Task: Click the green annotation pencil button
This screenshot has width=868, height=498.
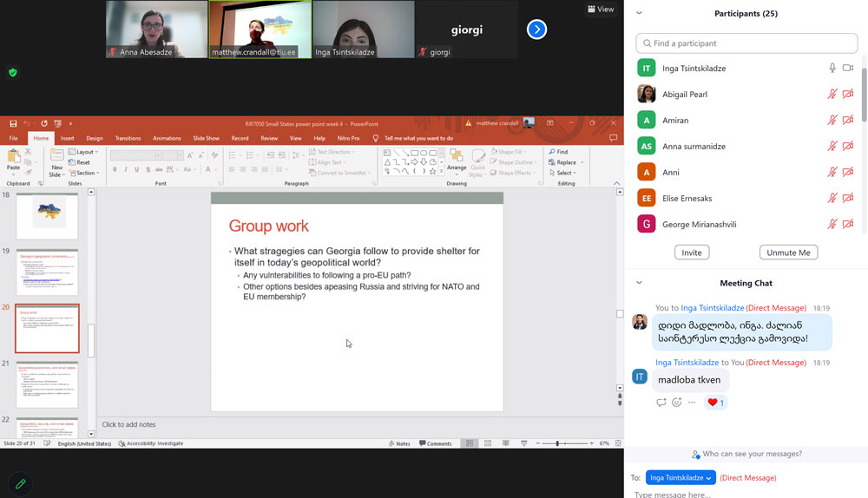Action: click(20, 483)
